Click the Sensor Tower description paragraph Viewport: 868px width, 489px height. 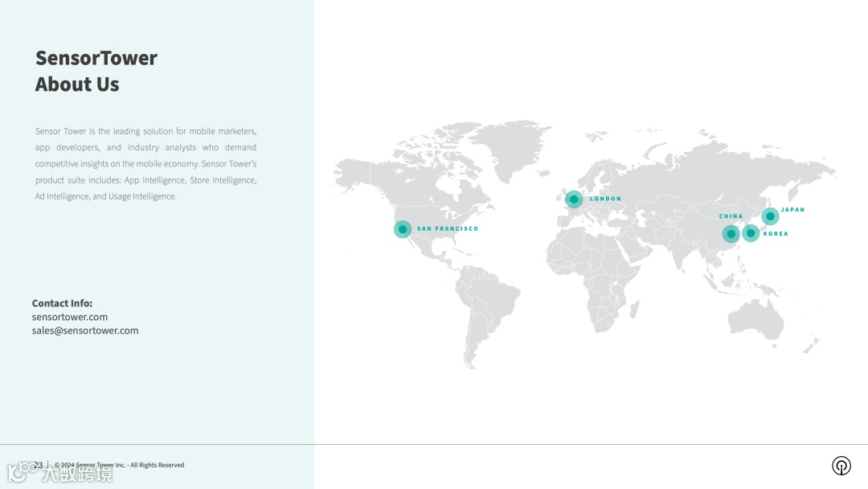[x=145, y=164]
